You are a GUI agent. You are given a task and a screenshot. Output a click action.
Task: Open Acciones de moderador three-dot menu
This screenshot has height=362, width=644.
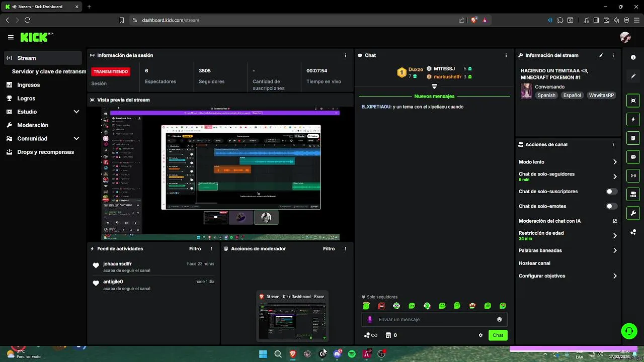point(345,249)
